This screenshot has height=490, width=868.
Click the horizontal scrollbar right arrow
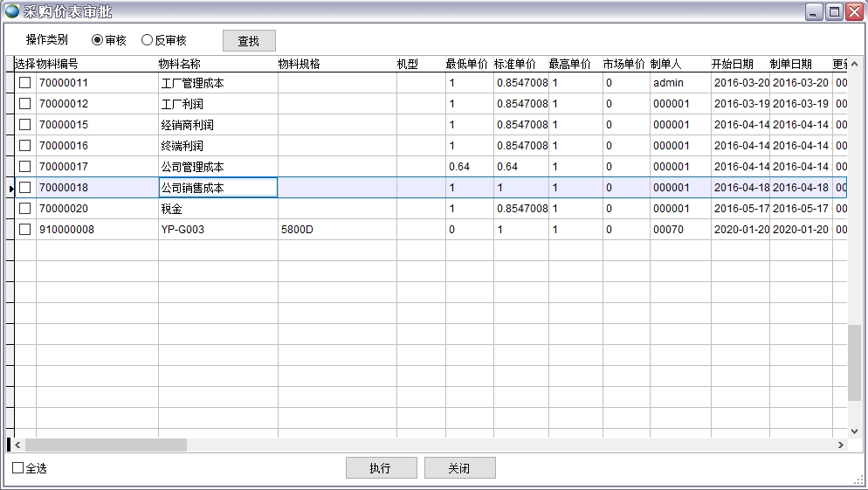[x=841, y=445]
